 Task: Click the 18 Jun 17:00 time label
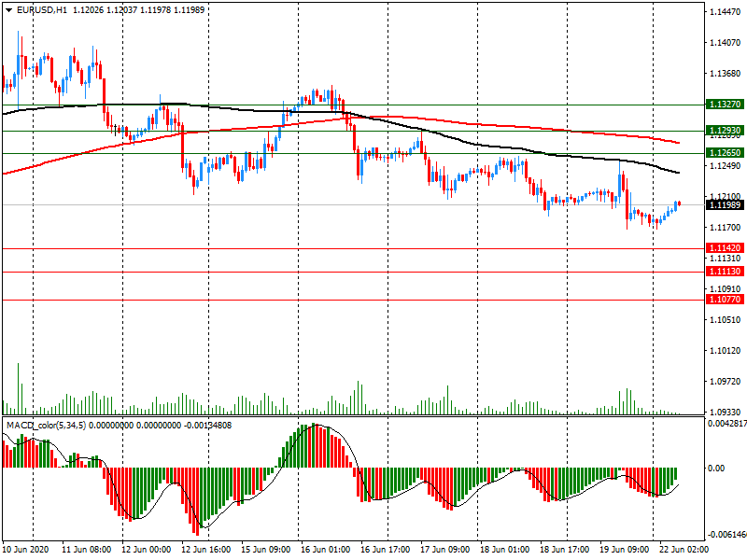click(564, 551)
